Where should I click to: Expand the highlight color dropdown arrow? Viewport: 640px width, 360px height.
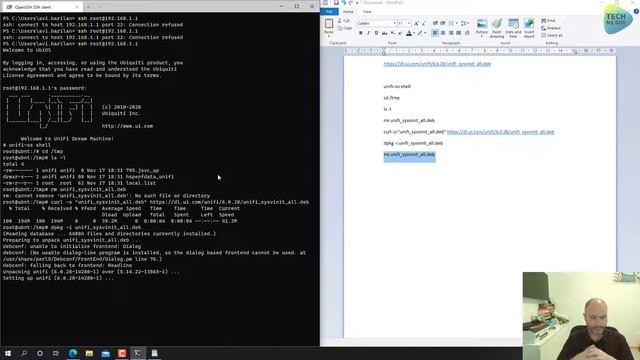[x=425, y=33]
